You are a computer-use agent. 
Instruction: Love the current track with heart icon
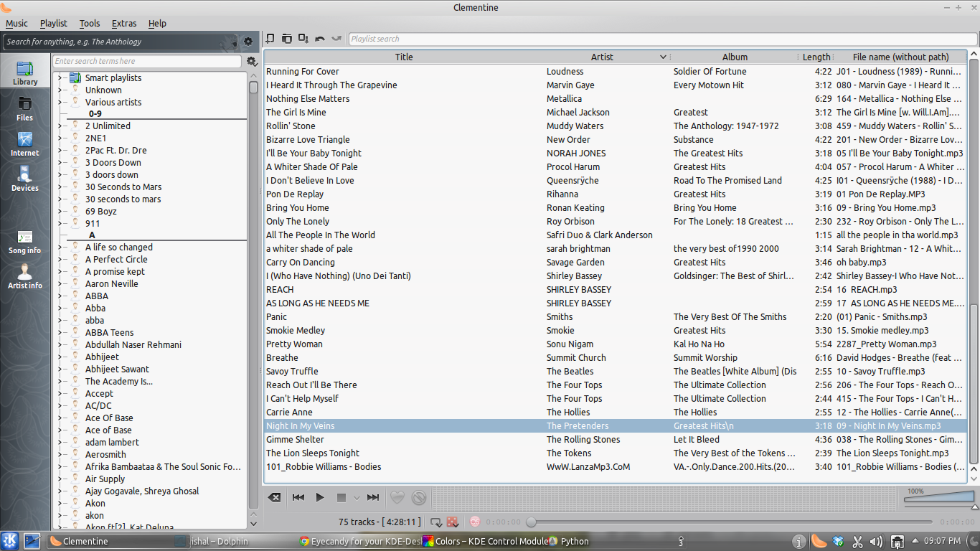pos(397,497)
